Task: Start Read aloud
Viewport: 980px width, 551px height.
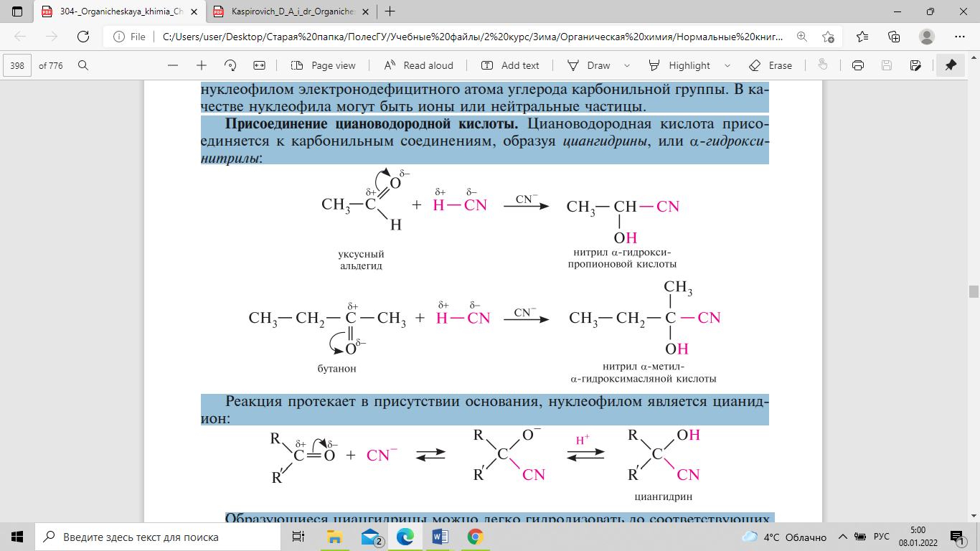Action: [x=419, y=65]
